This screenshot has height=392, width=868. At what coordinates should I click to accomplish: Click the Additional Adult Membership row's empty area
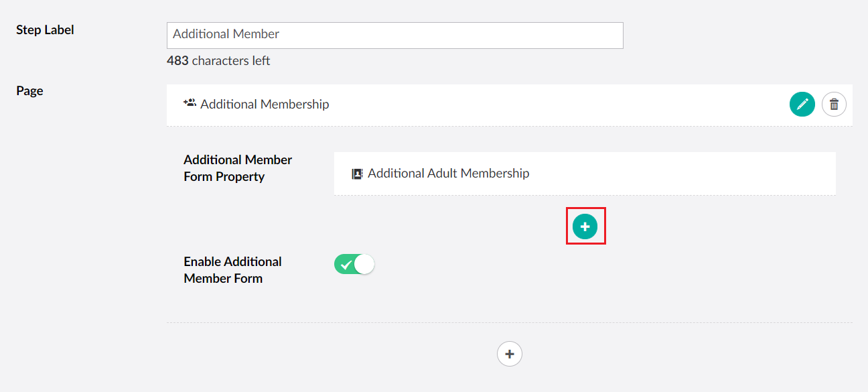click(x=670, y=174)
